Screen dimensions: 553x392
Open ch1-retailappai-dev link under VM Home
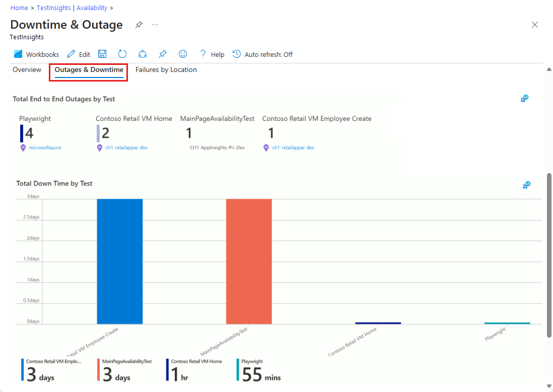[x=126, y=148]
